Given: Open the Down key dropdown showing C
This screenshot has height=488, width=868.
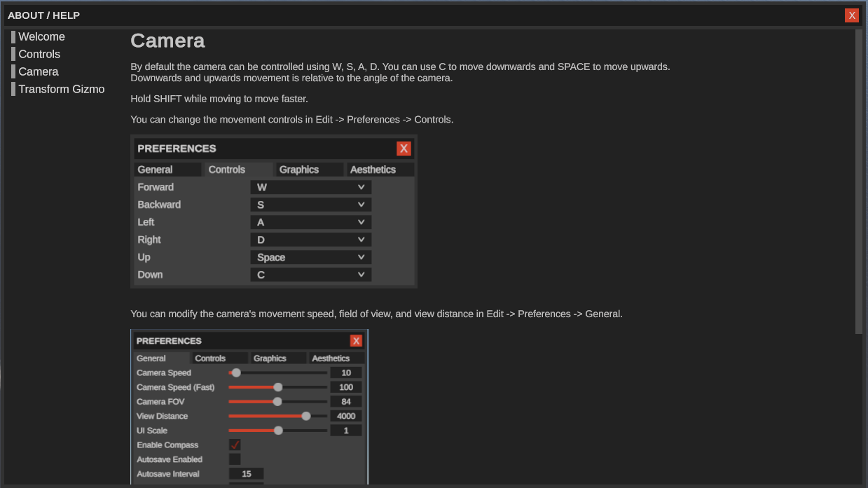Looking at the screenshot, I should (x=310, y=275).
